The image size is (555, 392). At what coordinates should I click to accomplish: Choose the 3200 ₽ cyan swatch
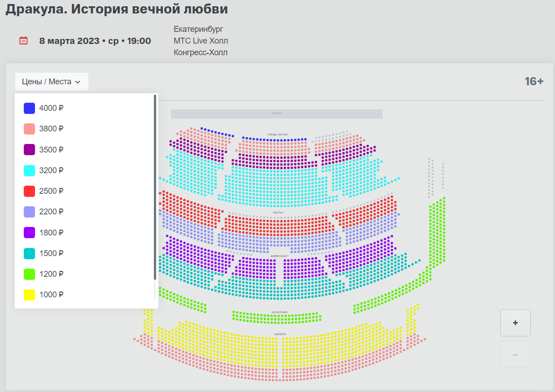click(x=29, y=170)
